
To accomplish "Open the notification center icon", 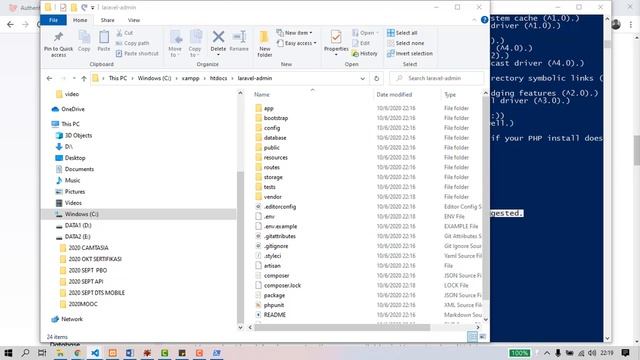I will click(625, 353).
